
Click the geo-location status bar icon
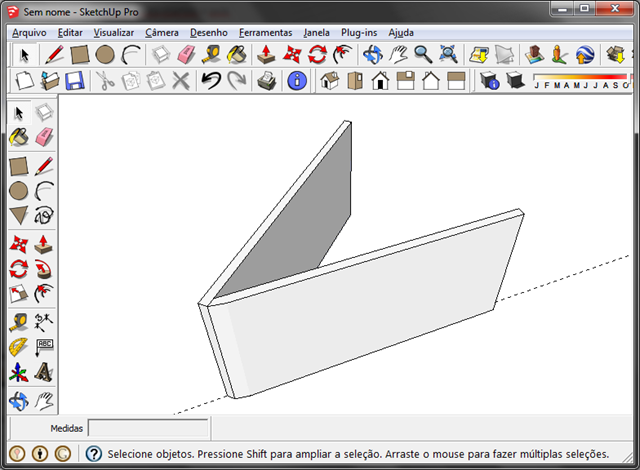pyautogui.click(x=17, y=454)
